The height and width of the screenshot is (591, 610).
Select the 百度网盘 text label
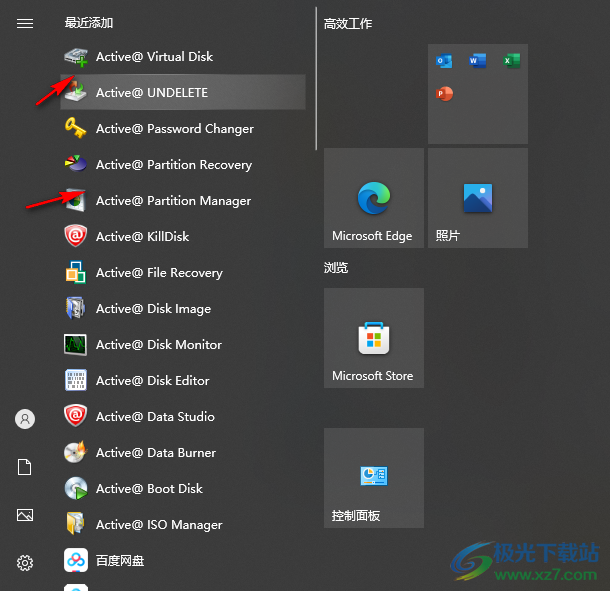click(x=120, y=561)
